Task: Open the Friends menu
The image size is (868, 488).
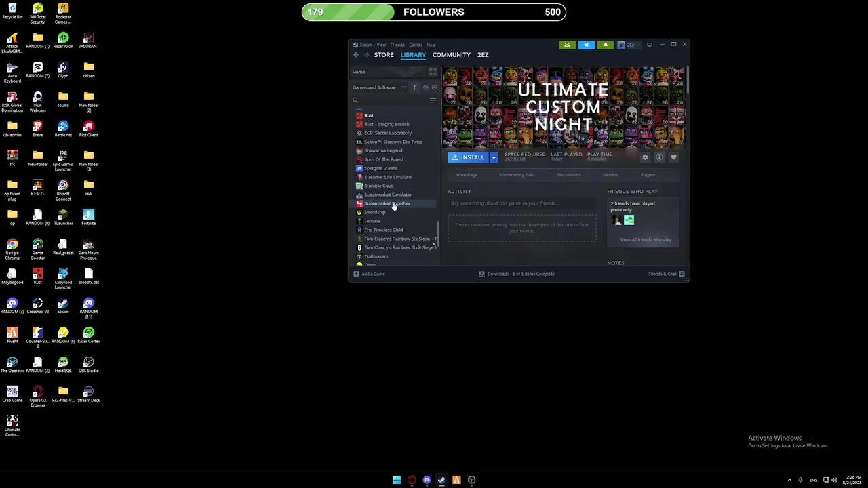Action: pyautogui.click(x=397, y=45)
